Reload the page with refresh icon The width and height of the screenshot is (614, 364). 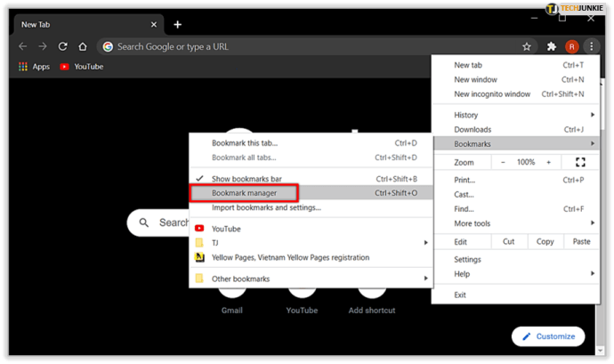tap(62, 46)
